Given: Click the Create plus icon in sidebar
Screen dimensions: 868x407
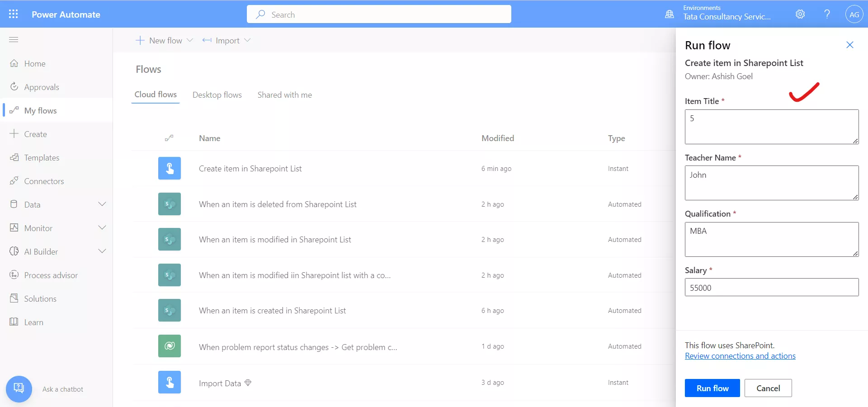Looking at the screenshot, I should [x=14, y=133].
